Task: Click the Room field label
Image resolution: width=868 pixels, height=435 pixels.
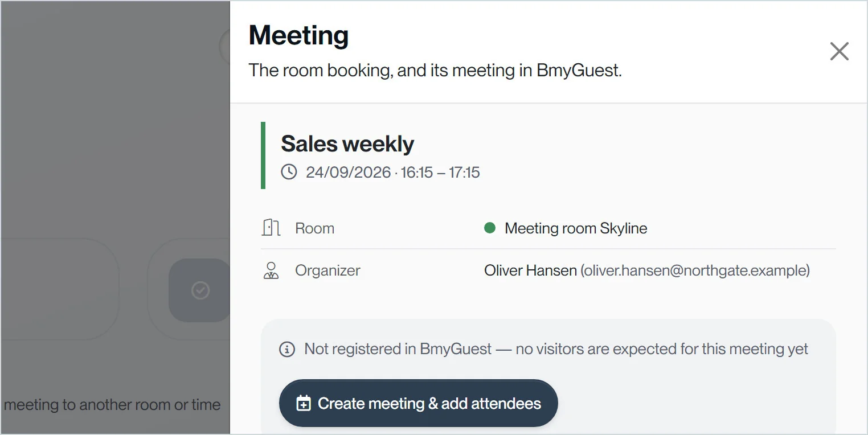Action: pyautogui.click(x=314, y=228)
